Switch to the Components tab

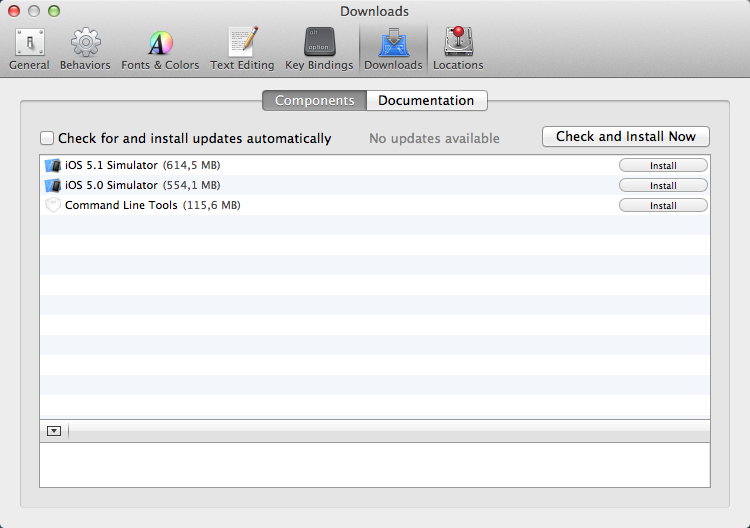314,100
